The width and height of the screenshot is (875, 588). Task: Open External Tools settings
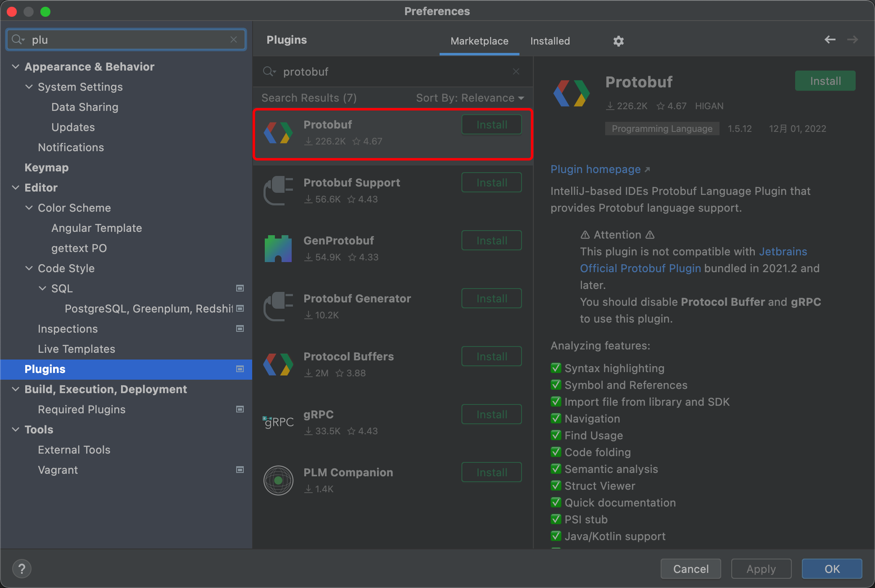74,450
